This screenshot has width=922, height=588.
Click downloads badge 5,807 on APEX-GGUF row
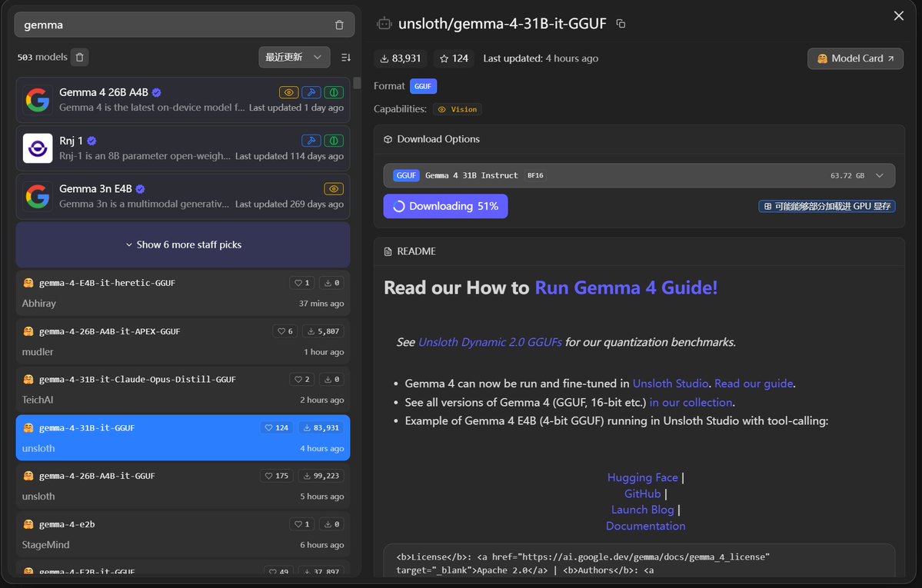click(324, 331)
